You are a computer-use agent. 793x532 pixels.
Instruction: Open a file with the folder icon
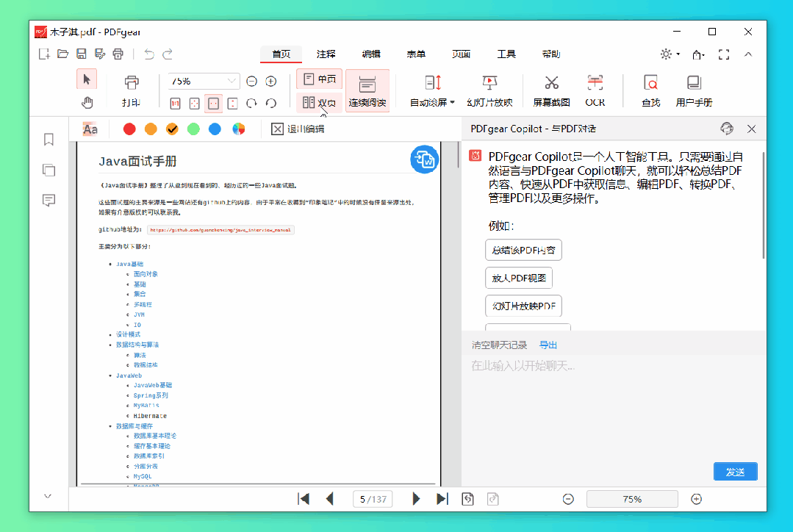[x=62, y=54]
